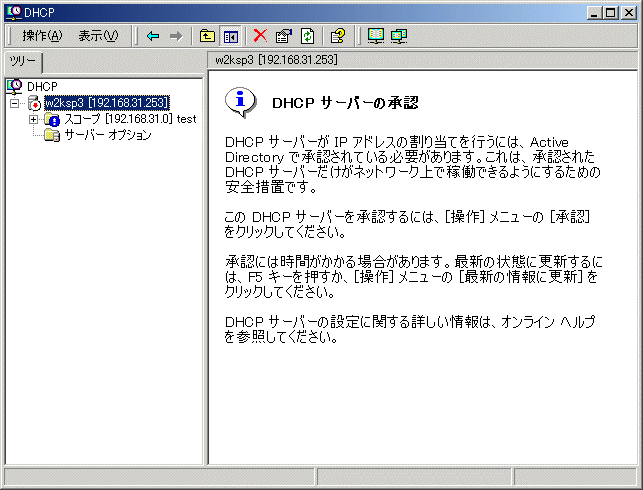
Task: Click the green Refresh toolbar icon
Action: coord(308,36)
